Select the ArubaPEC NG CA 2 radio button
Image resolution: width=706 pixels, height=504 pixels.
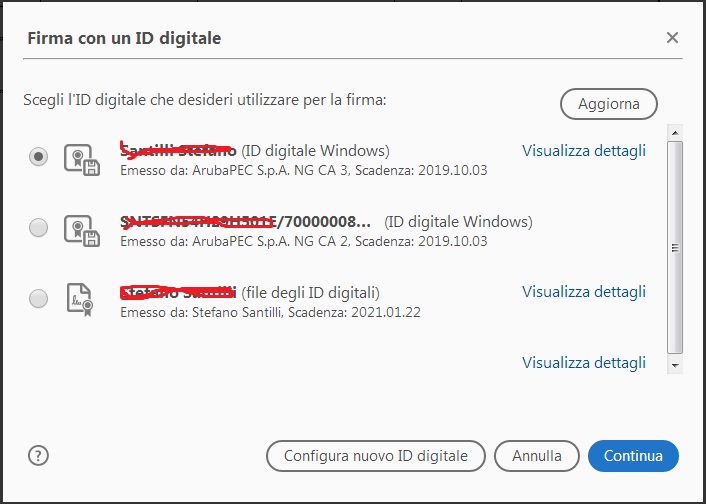coord(38,227)
